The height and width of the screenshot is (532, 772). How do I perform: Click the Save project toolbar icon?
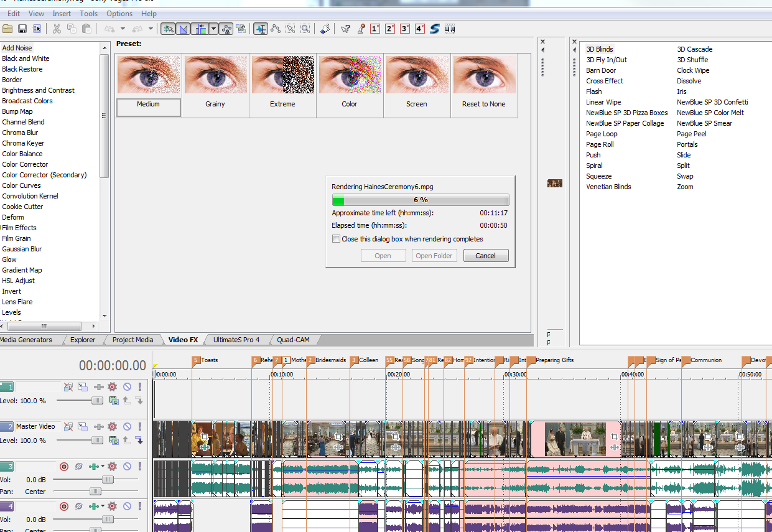(22, 29)
